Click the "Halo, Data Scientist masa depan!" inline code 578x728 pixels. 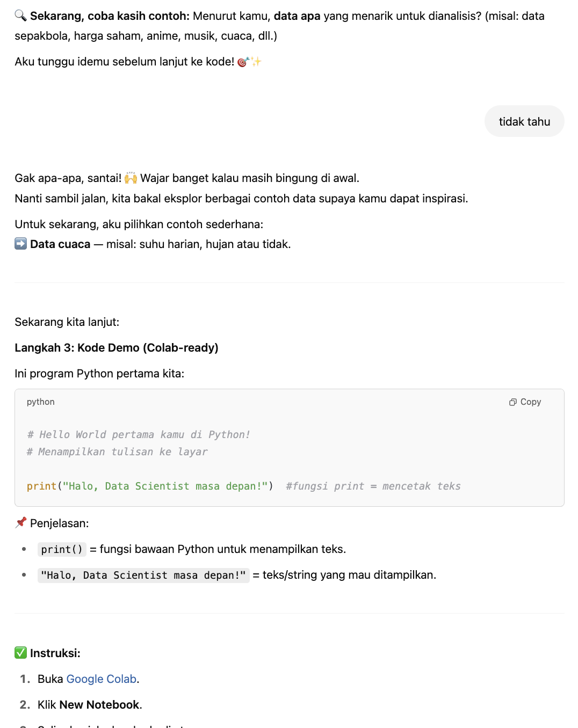pos(143,575)
